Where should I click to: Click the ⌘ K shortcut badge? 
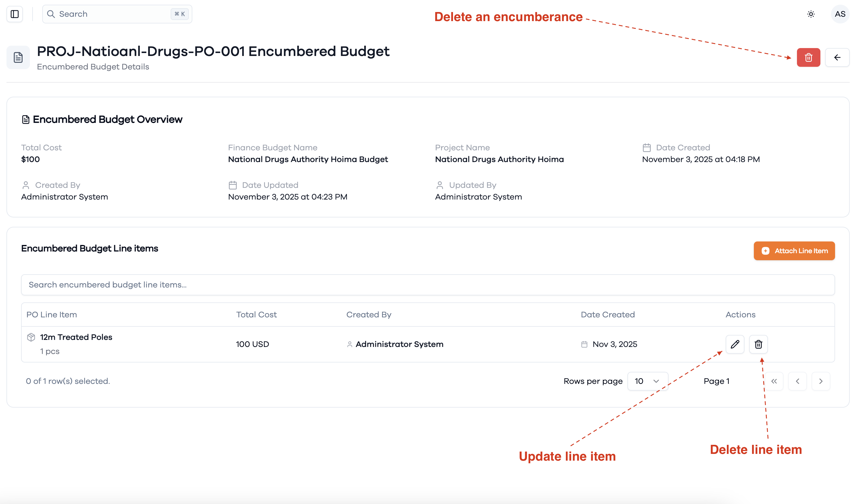coord(179,14)
